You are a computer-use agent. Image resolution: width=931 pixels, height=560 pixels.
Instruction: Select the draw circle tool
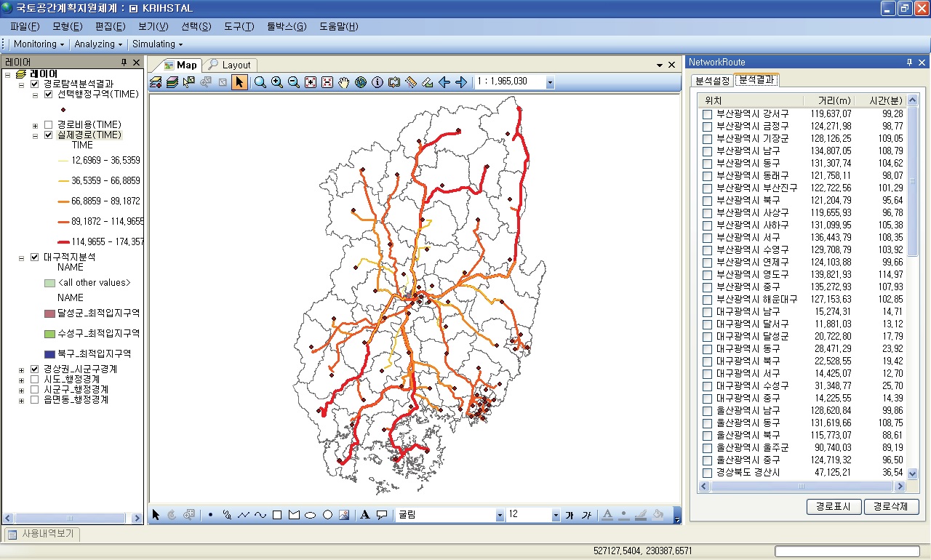(327, 515)
